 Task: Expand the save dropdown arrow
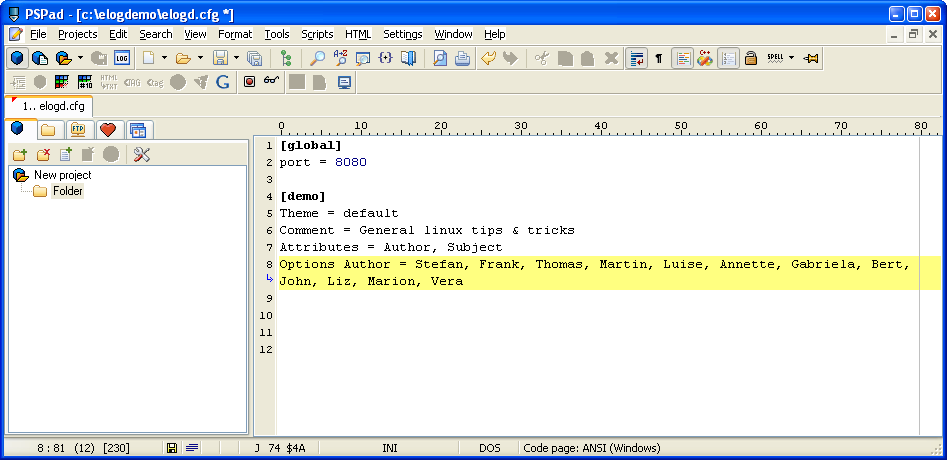coord(237,59)
